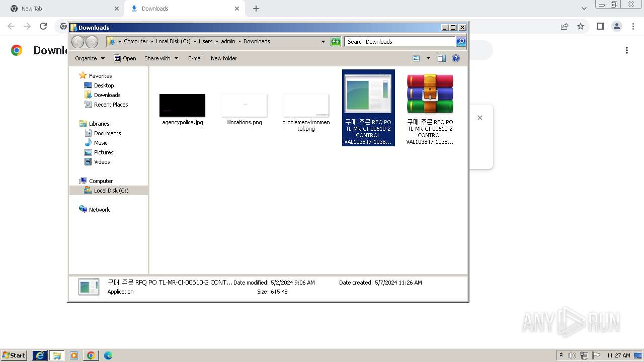Create a New folder
Image resolution: width=644 pixels, height=362 pixels.
point(224,58)
